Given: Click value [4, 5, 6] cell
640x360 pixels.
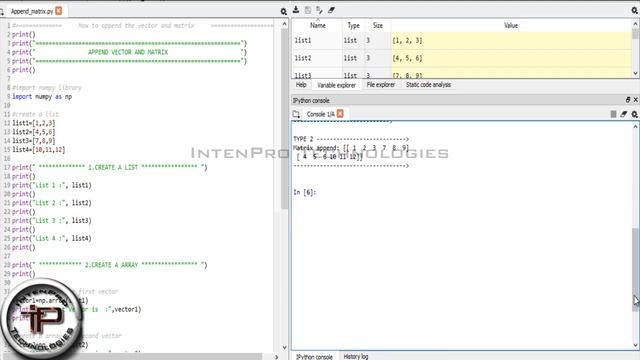Looking at the screenshot, I should click(511, 58).
